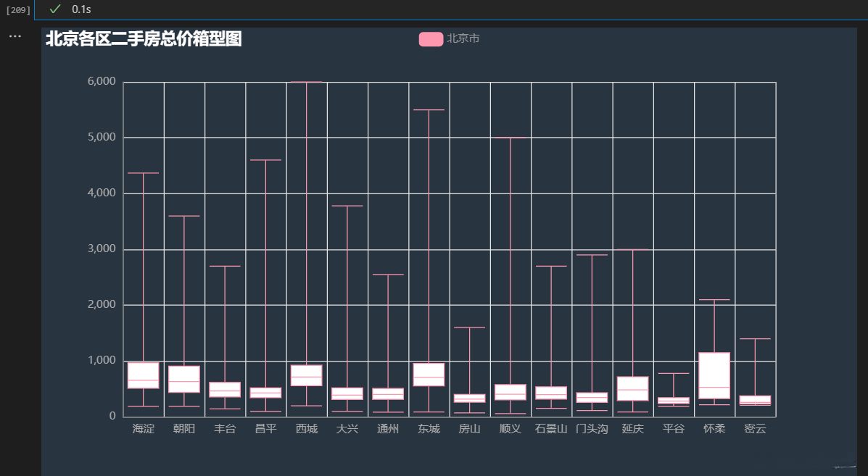Screen dimensions: 868x476
Task: Click the [209] execution count label
Action: click(17, 10)
